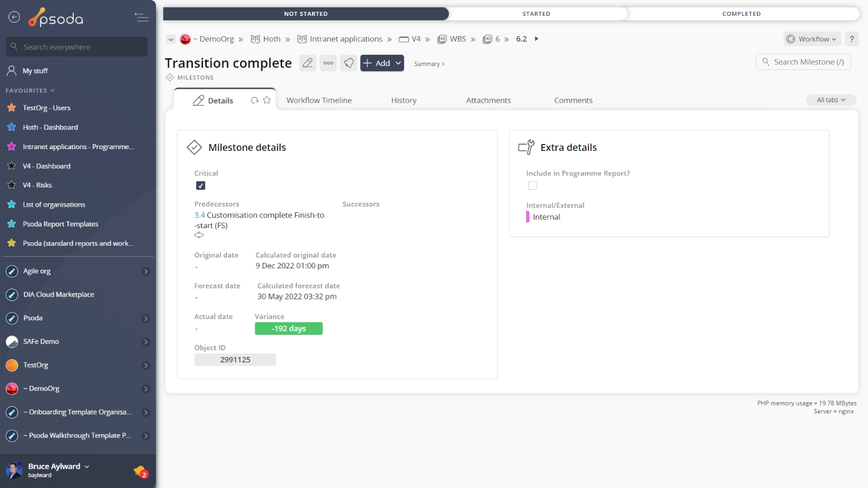Click the star beside V4 - Risks
The height and width of the screenshot is (488, 868).
(x=11, y=185)
